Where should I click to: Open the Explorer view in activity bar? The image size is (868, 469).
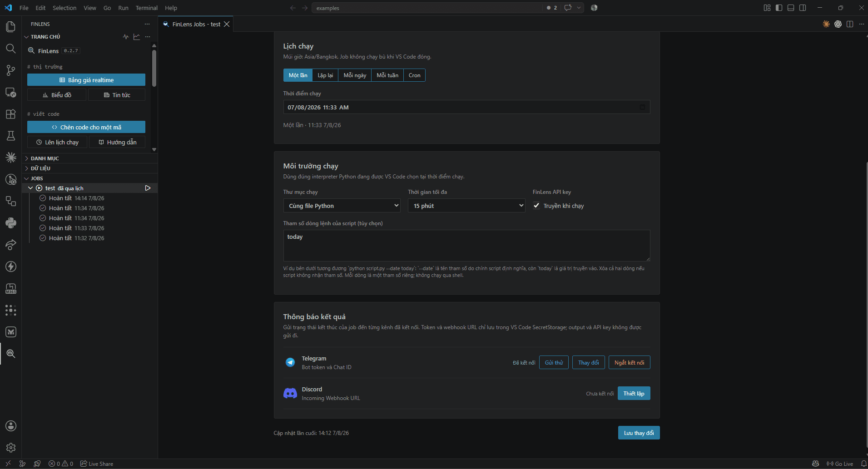click(x=10, y=27)
